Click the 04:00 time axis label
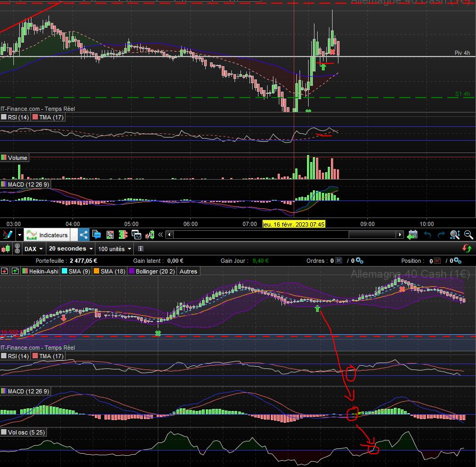 (72, 224)
